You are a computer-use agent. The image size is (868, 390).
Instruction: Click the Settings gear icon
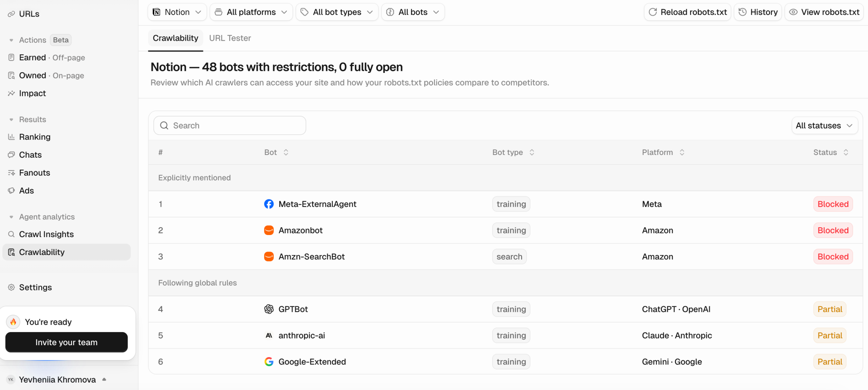[11, 287]
